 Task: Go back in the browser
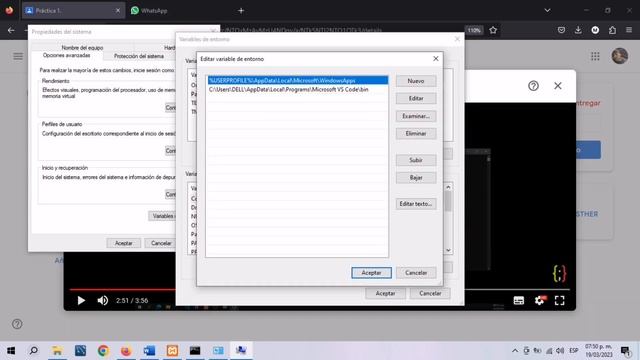pos(11,30)
